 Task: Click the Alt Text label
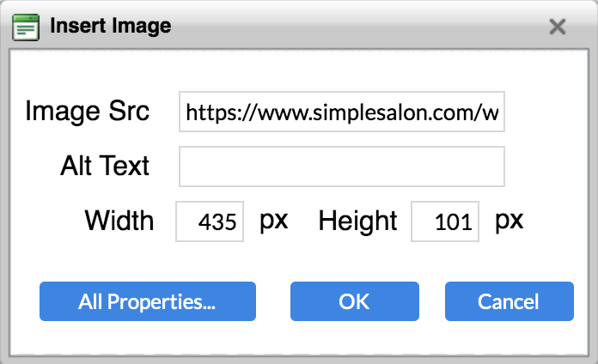coord(105,167)
